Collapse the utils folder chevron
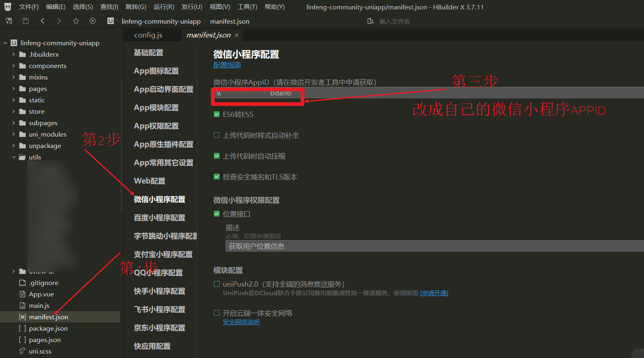644x358 pixels. point(13,157)
